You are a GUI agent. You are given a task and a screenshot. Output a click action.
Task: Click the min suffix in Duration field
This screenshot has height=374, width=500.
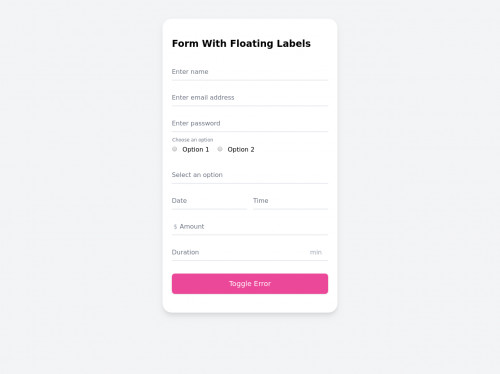tap(316, 252)
